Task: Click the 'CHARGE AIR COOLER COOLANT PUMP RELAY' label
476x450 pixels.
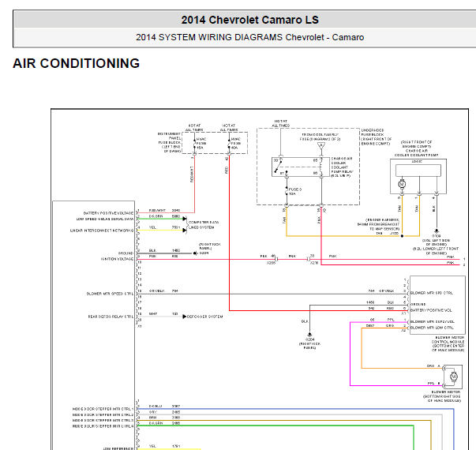Action: click(342, 167)
